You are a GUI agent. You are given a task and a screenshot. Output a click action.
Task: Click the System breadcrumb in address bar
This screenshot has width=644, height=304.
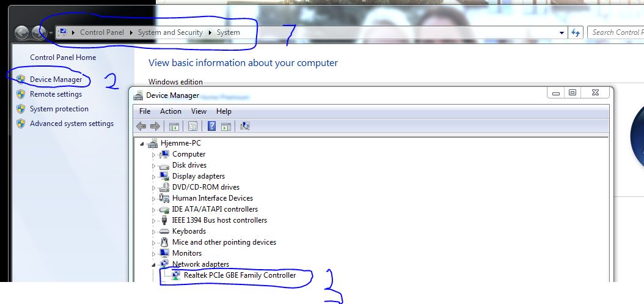(229, 32)
